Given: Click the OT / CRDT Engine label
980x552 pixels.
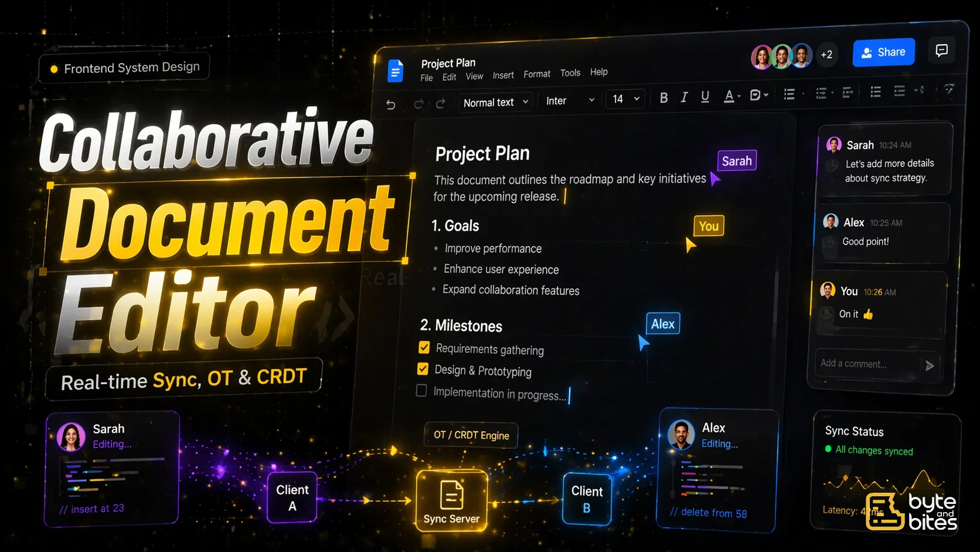Looking at the screenshot, I should [x=471, y=435].
